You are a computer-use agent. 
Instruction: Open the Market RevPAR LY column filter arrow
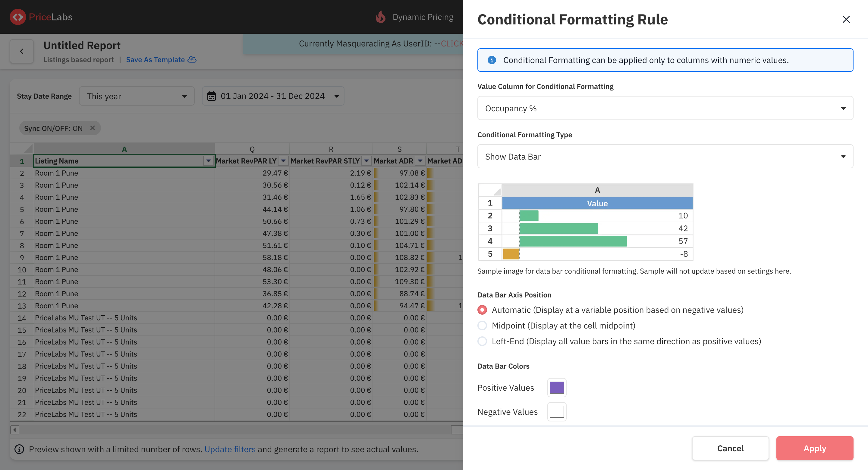point(283,161)
